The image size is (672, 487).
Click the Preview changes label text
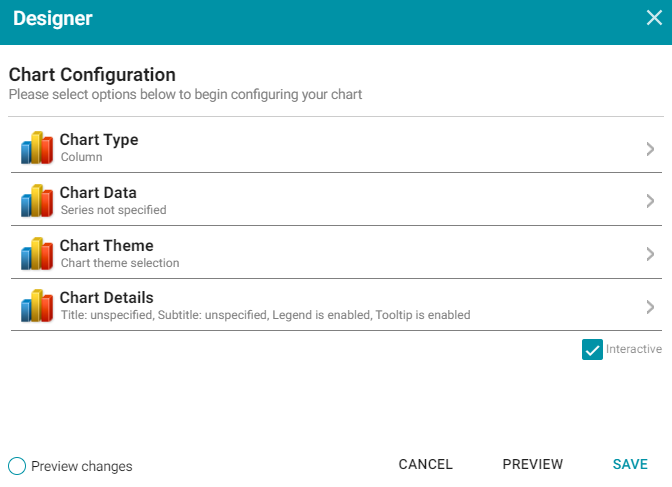point(82,466)
